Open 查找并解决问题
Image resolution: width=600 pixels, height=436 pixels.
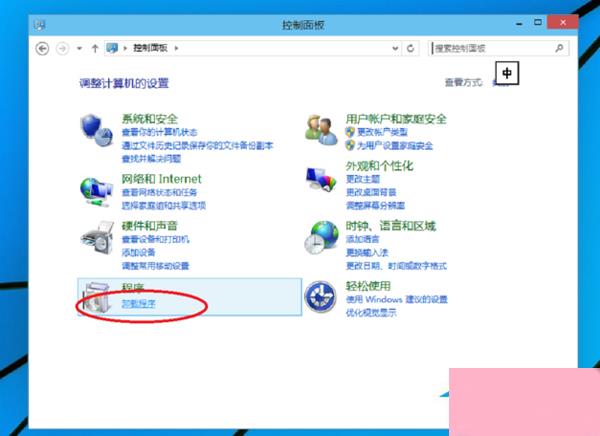point(151,158)
